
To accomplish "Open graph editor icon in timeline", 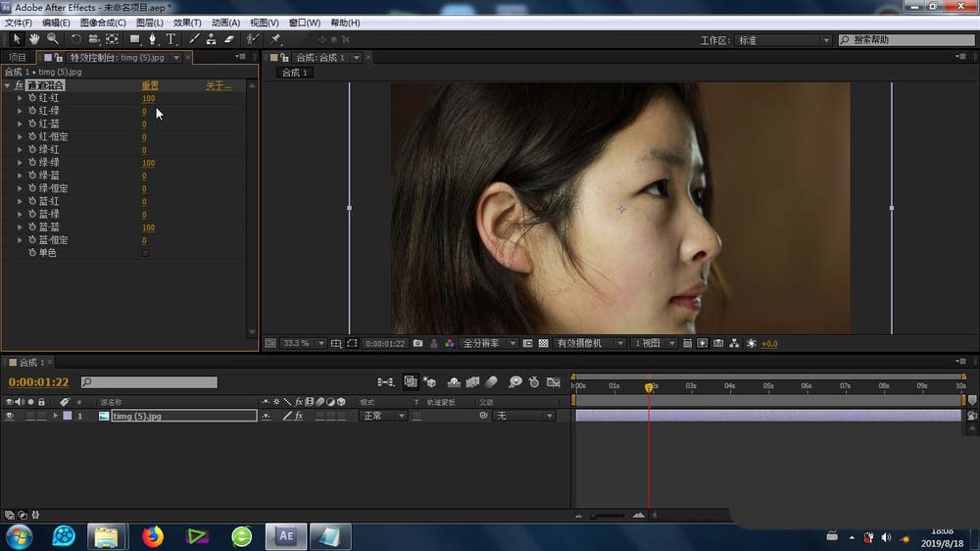I will [553, 382].
